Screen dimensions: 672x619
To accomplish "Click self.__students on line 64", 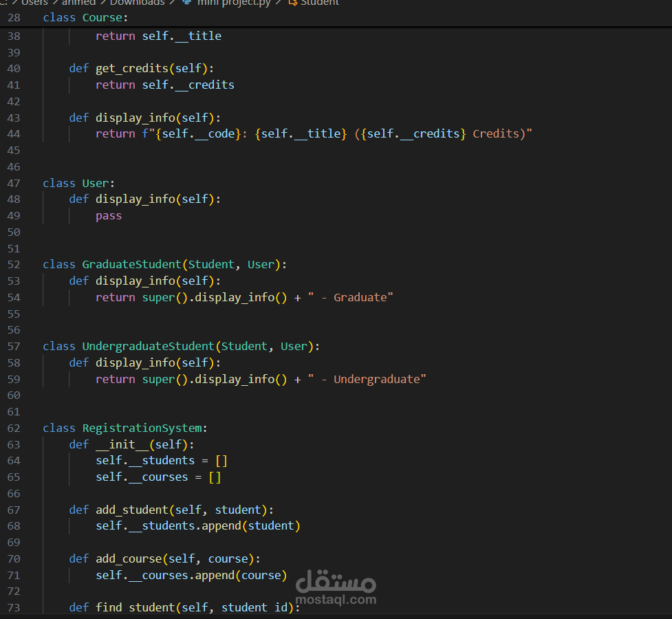I will pyautogui.click(x=145, y=461).
